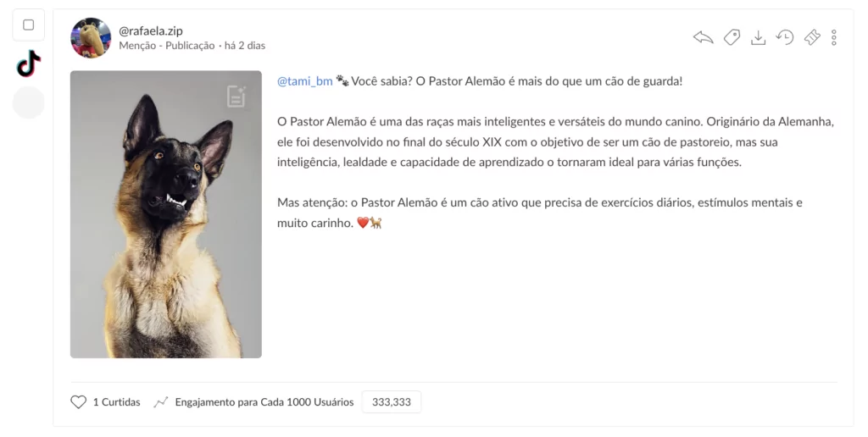Open the @rafaela.zip username link
The image size is (868, 437).
tap(151, 31)
